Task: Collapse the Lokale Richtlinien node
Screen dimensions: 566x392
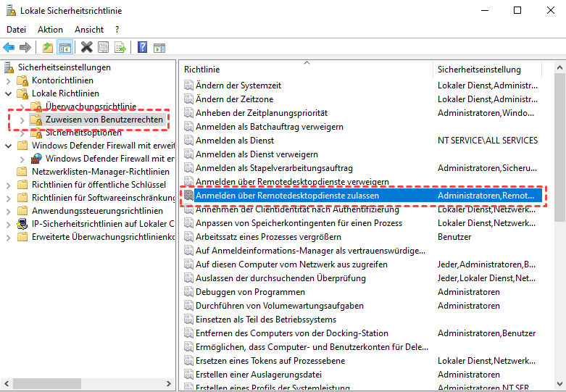Action: click(x=8, y=93)
